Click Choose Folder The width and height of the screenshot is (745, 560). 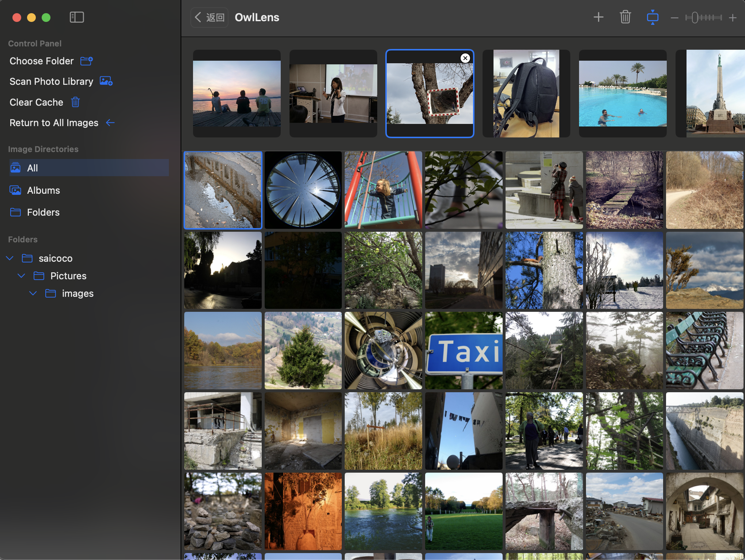[42, 61]
